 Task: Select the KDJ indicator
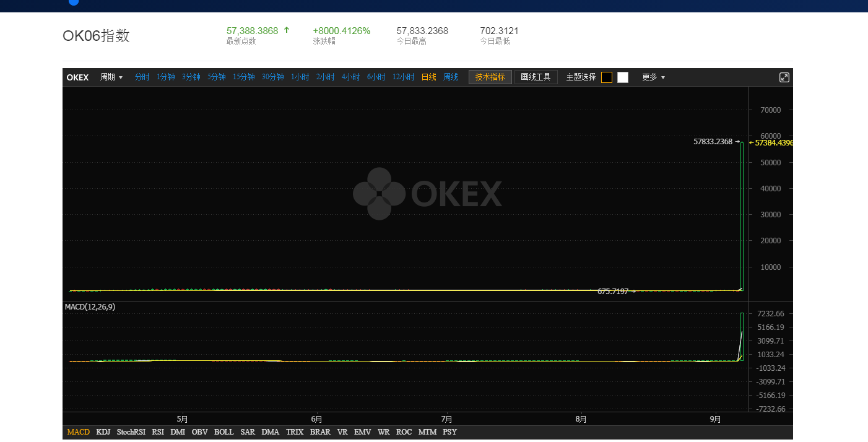tap(103, 432)
